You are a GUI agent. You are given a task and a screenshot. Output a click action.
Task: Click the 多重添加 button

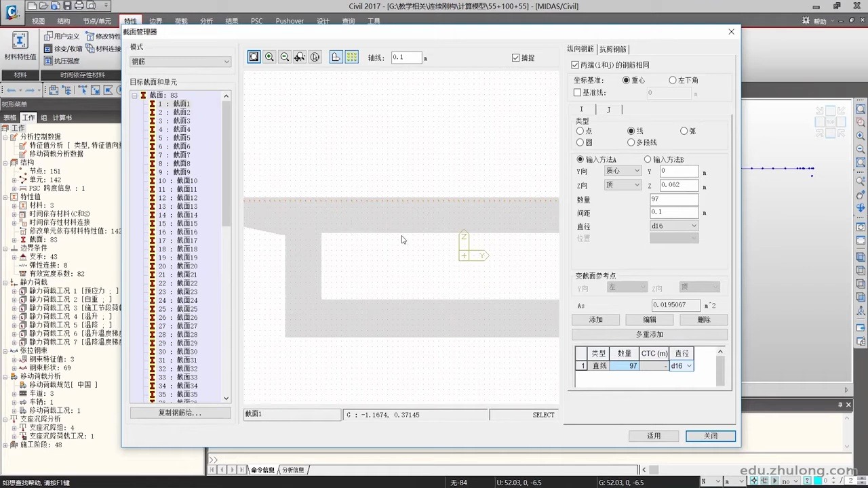pyautogui.click(x=650, y=335)
